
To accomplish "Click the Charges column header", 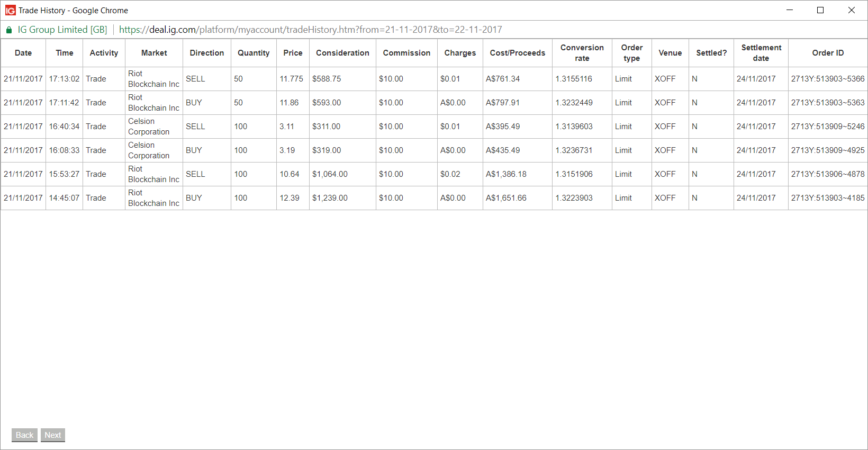I will tap(460, 53).
